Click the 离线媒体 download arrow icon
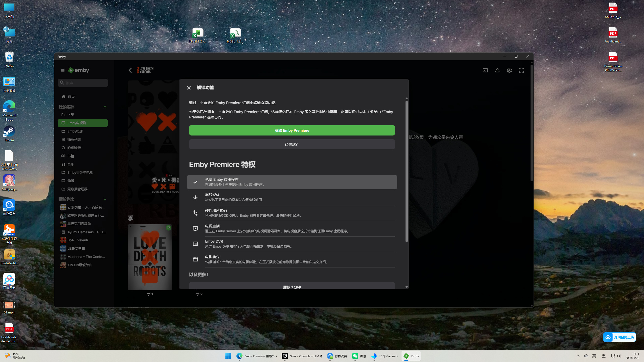Image resolution: width=644 pixels, height=362 pixels. 195,197
